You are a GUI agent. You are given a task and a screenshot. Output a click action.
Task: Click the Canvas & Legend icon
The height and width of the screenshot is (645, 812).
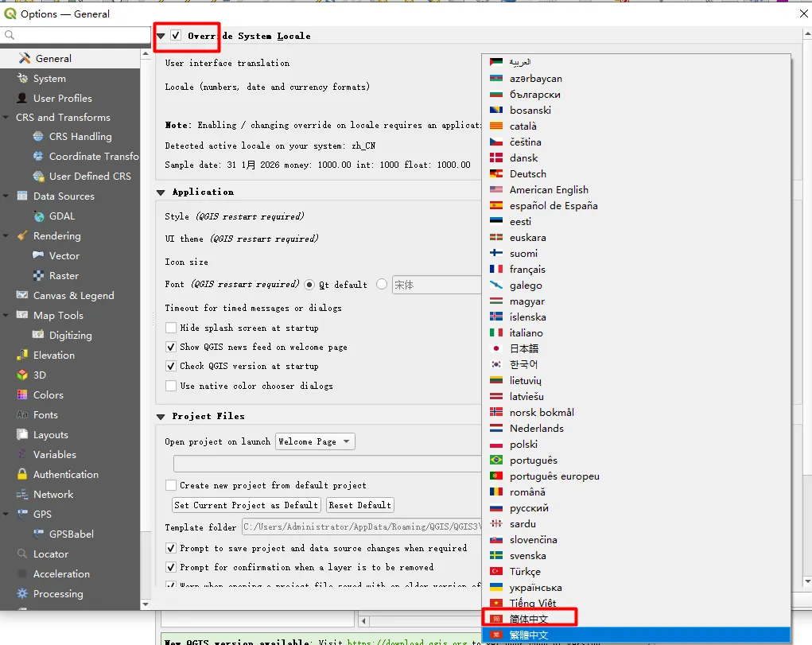point(22,295)
